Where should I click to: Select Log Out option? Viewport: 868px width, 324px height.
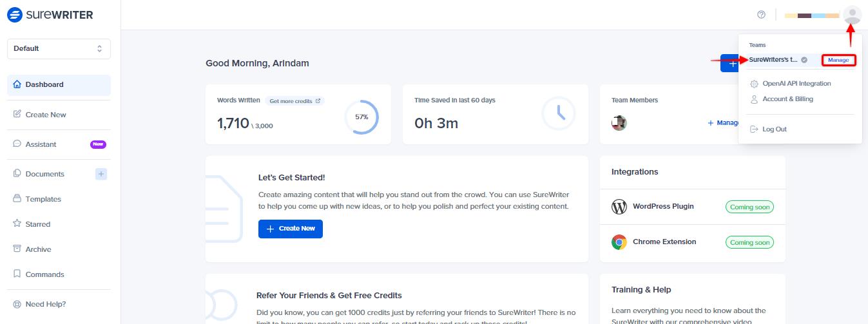pyautogui.click(x=769, y=129)
